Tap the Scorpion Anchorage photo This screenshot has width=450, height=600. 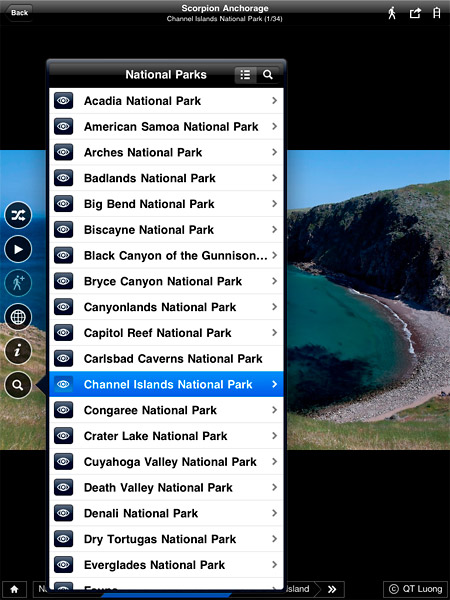(367, 300)
